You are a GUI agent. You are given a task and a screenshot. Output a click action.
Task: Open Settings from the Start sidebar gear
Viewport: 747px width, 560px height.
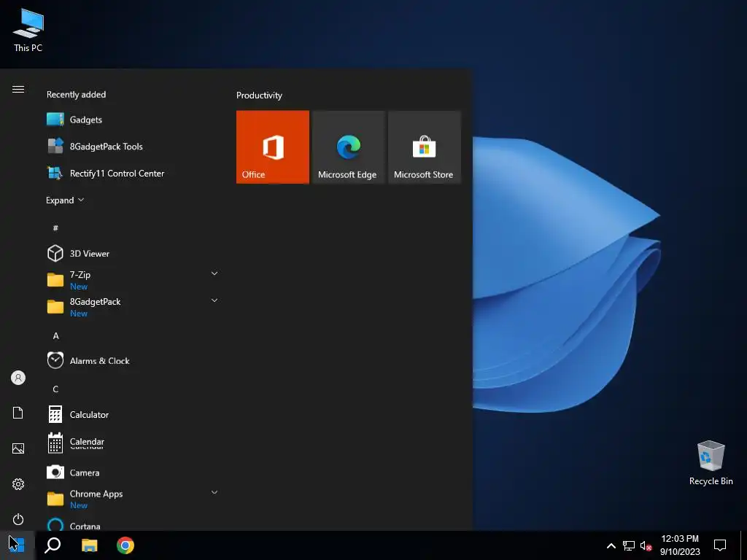point(18,484)
